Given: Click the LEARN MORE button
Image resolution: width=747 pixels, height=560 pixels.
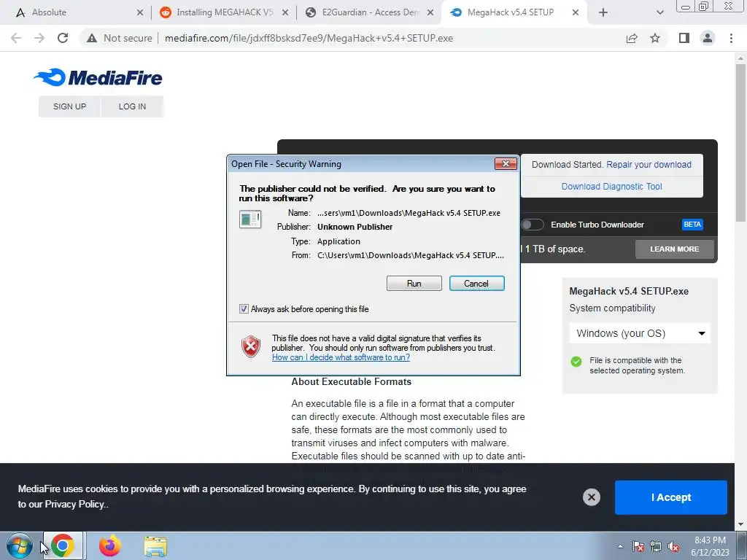Looking at the screenshot, I should point(675,249).
